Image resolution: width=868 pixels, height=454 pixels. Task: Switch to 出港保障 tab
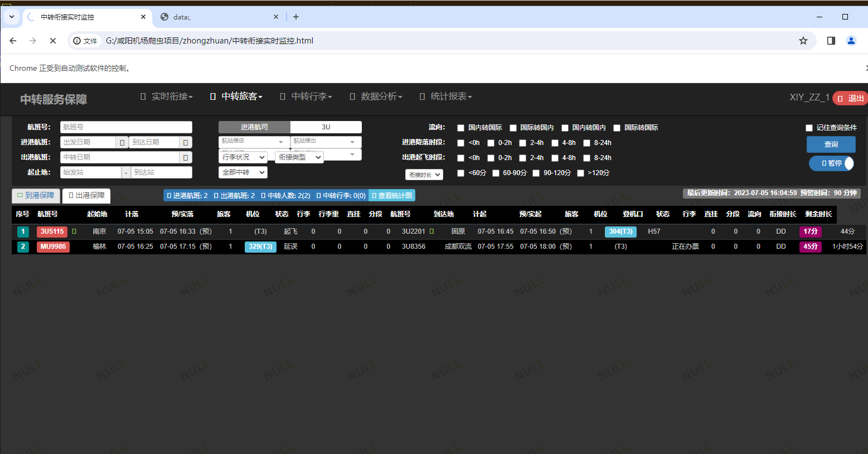86,196
